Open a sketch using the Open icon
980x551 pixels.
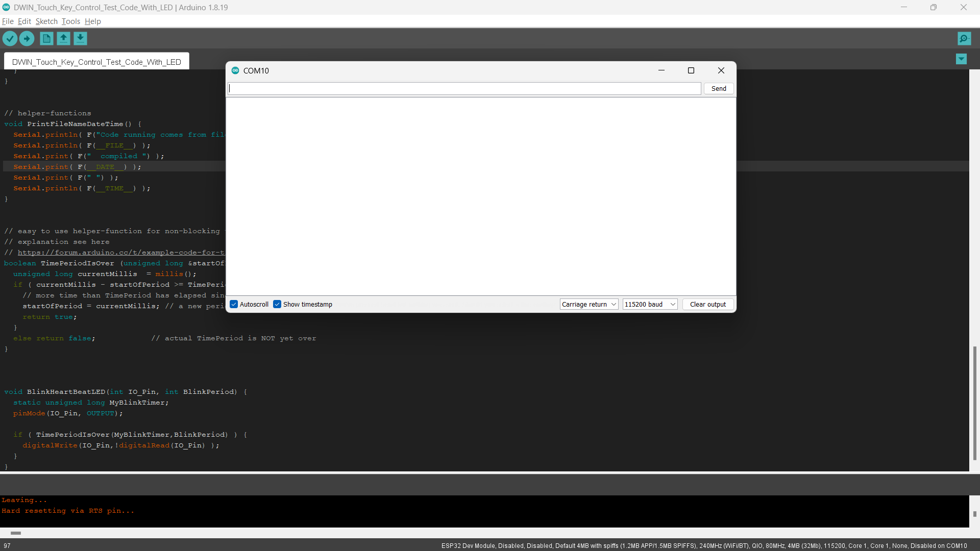[x=63, y=38]
